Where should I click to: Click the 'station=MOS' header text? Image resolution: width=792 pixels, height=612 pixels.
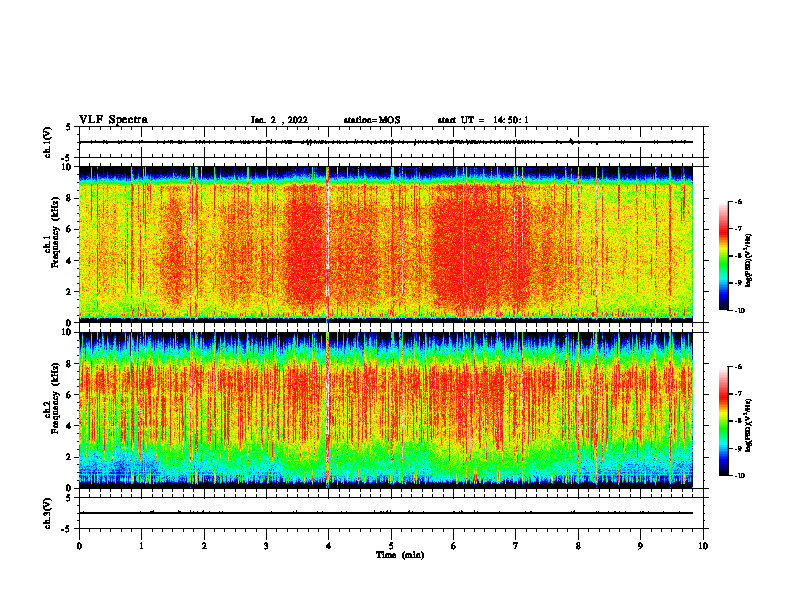pos(372,120)
